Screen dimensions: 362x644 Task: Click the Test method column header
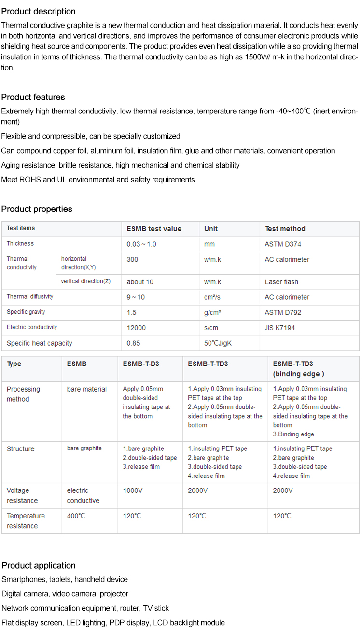[x=285, y=229]
